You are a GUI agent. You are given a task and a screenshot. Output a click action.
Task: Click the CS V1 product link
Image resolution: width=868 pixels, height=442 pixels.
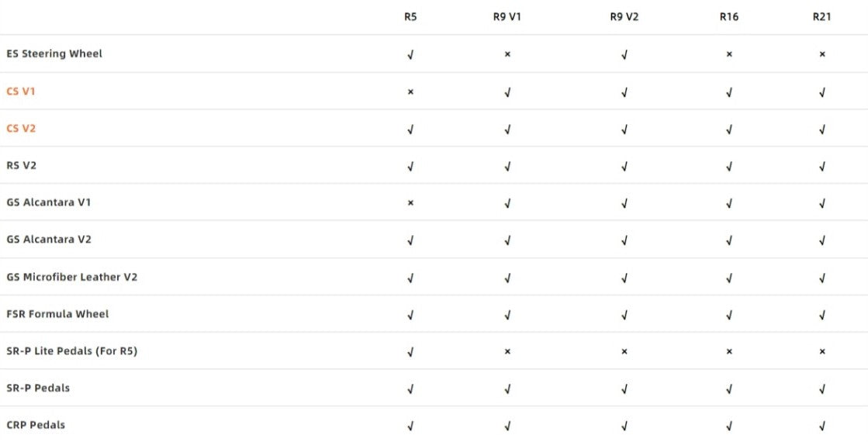21,92
